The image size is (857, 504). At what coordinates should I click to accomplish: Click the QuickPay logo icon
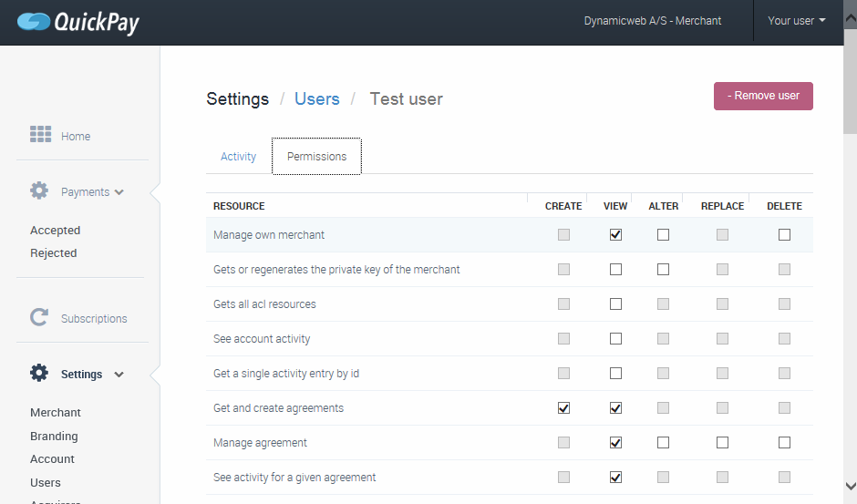34,21
